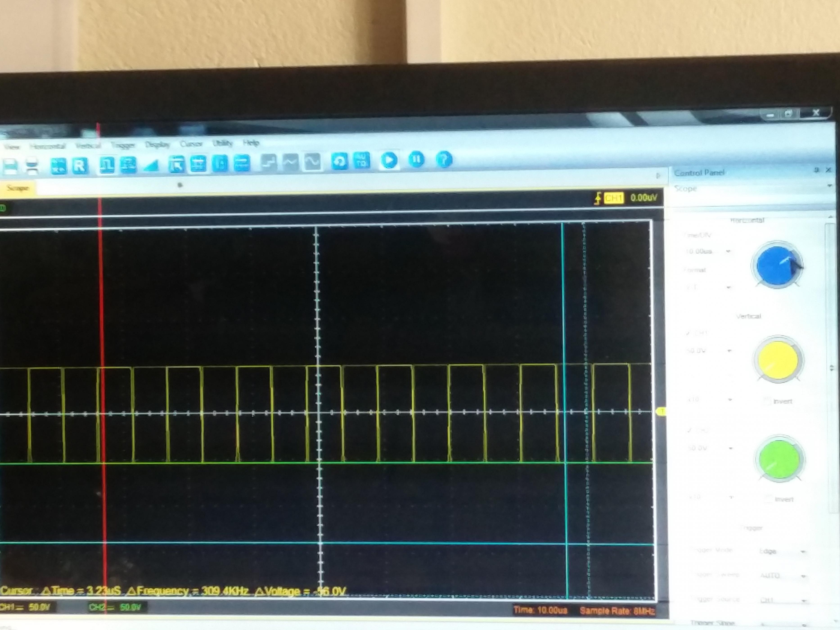Screen dimensions: 840x630
Task: Click the Save floppy disk toolbar icon
Action: (10, 166)
